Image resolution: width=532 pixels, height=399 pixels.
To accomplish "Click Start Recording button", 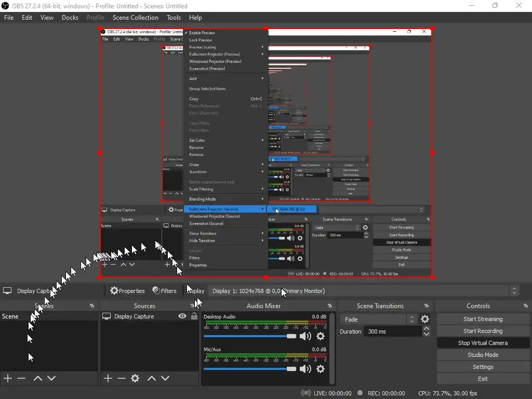I will coord(483,331).
